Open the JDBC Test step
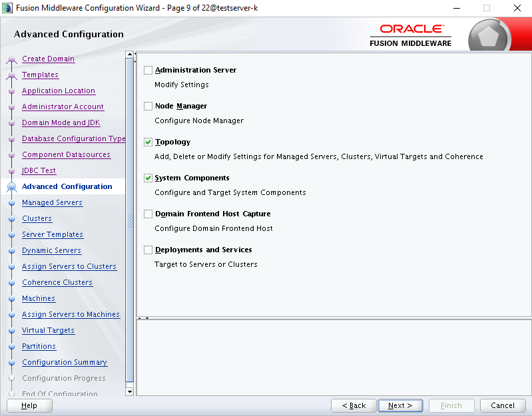This screenshot has height=416, width=532. click(x=39, y=170)
